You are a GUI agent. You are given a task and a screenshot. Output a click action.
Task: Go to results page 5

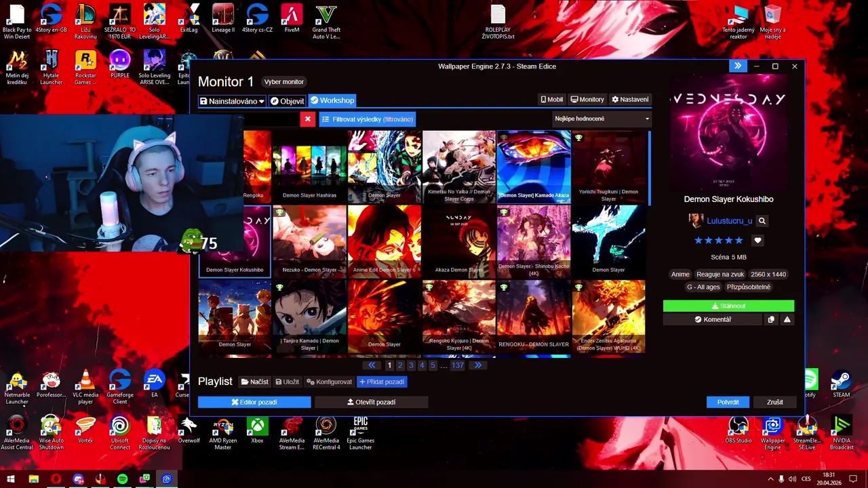click(433, 365)
